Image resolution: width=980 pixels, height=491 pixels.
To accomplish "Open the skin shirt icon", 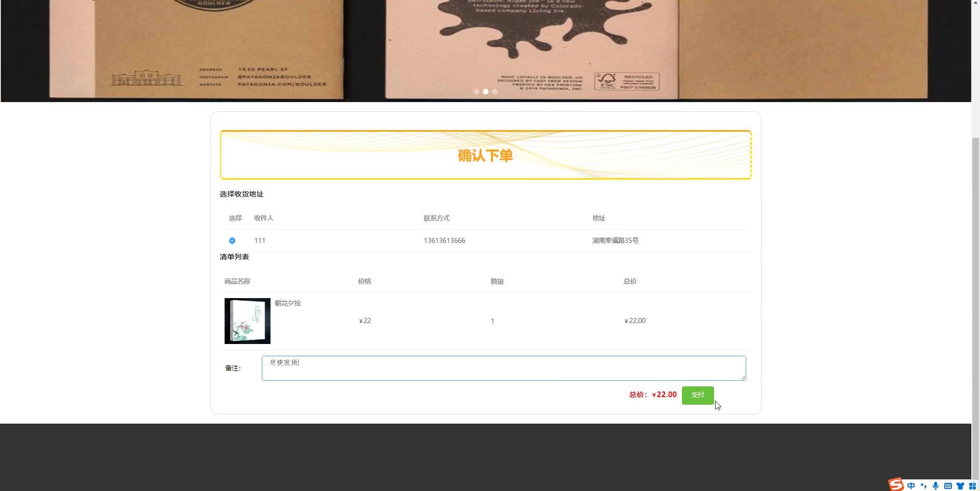I will (x=960, y=486).
